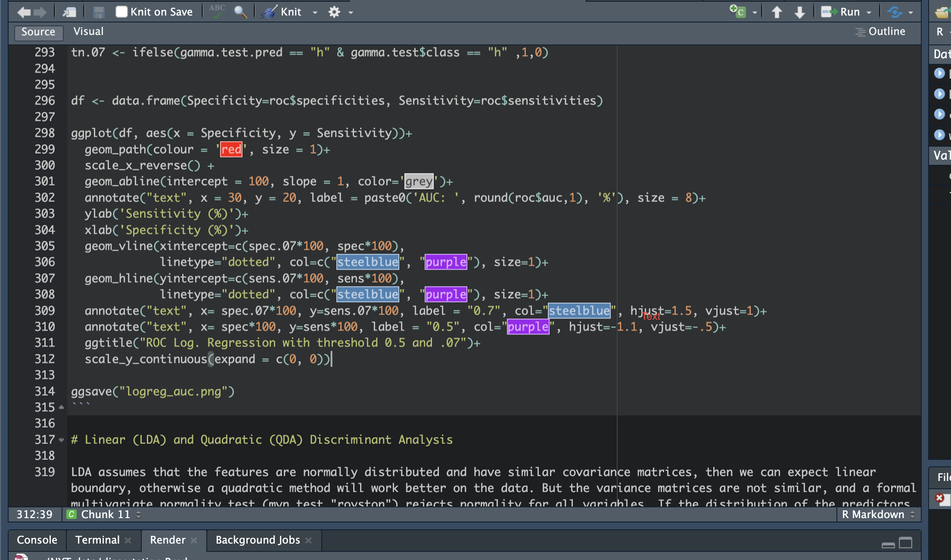Click the red color preview on line 299

pyautogui.click(x=231, y=149)
